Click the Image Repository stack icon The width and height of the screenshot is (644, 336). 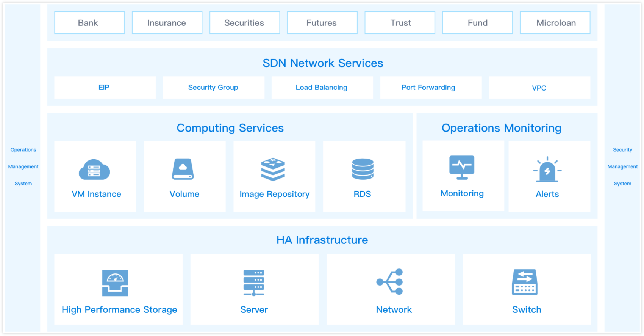273,170
